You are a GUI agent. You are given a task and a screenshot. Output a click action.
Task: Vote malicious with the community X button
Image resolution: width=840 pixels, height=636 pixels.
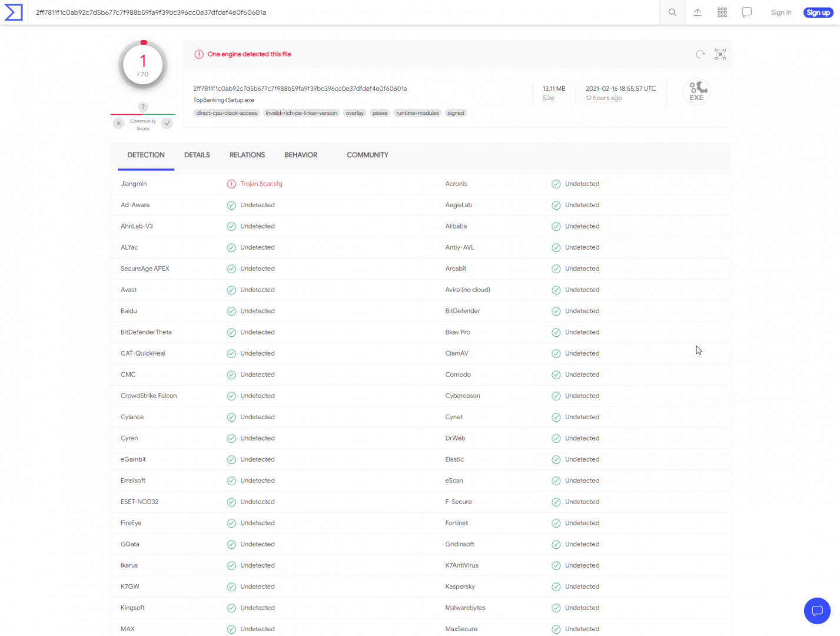pos(119,123)
